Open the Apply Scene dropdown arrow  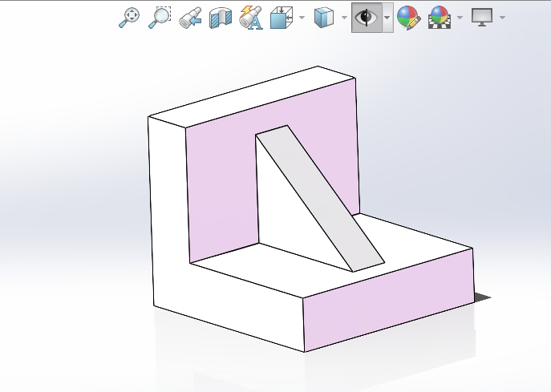pos(460,17)
